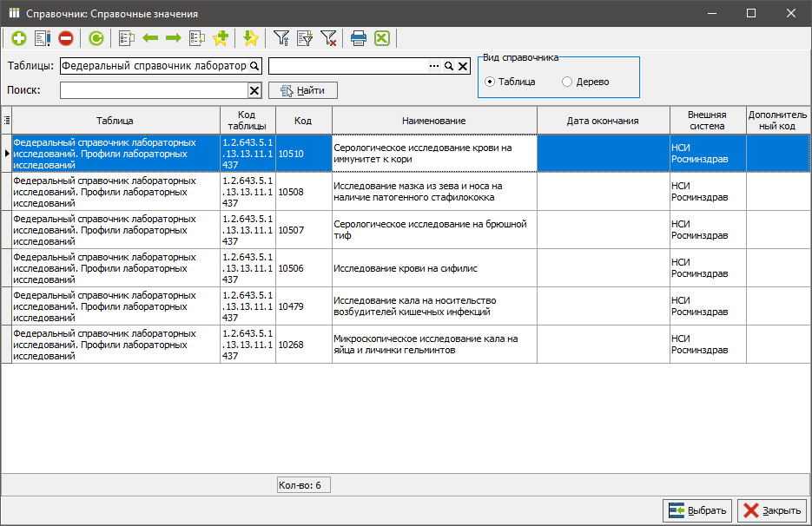Viewport: 812px width, 526px height.
Task: Select the cell with code 10479
Action: pyautogui.click(x=303, y=306)
